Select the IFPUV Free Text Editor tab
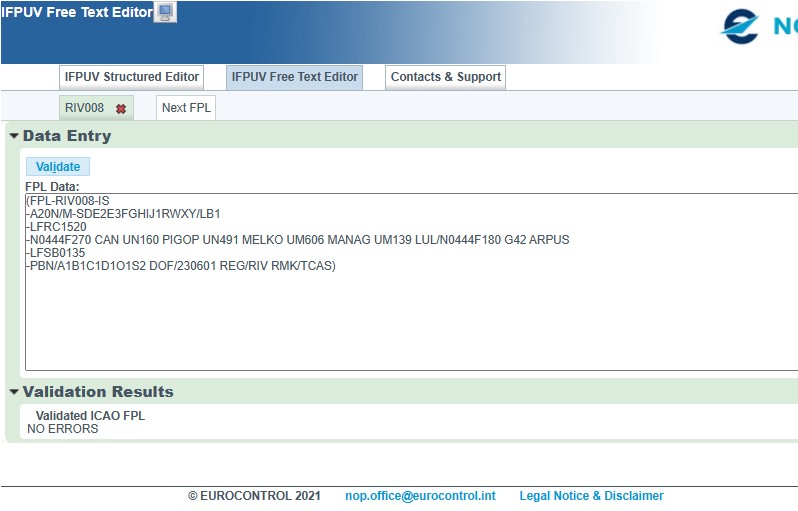This screenshot has width=798, height=511. (x=295, y=77)
